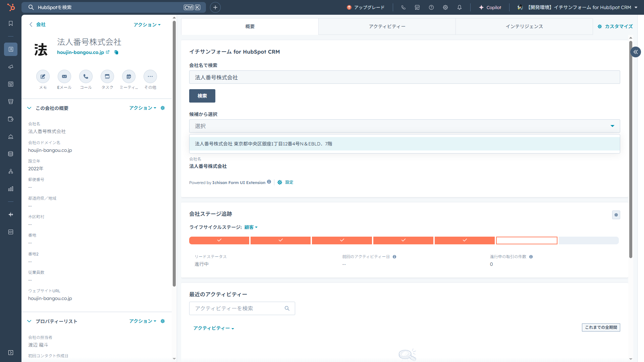Switch to the インテリジェンス tab
The image size is (644, 362).
(524, 26)
